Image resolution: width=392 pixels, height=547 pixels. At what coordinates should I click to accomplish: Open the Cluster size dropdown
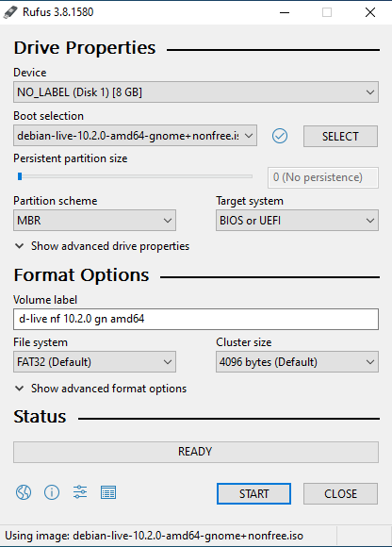coord(297,362)
